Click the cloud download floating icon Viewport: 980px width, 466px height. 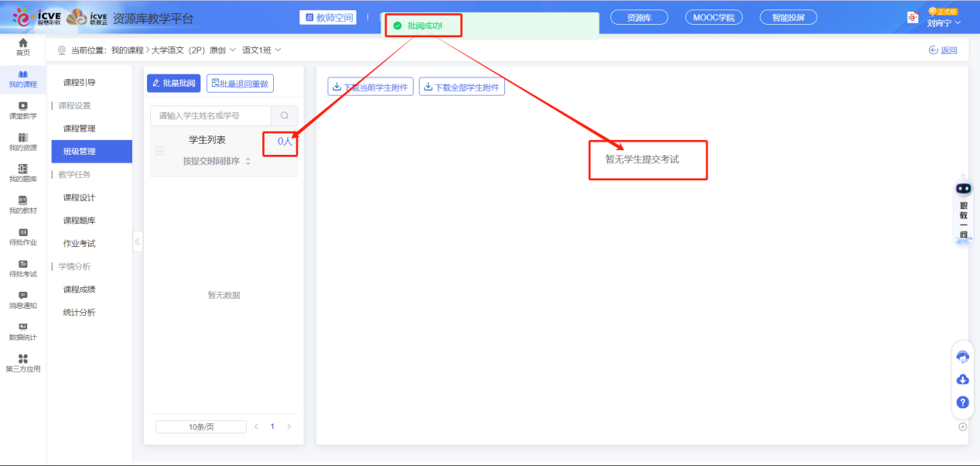(963, 379)
